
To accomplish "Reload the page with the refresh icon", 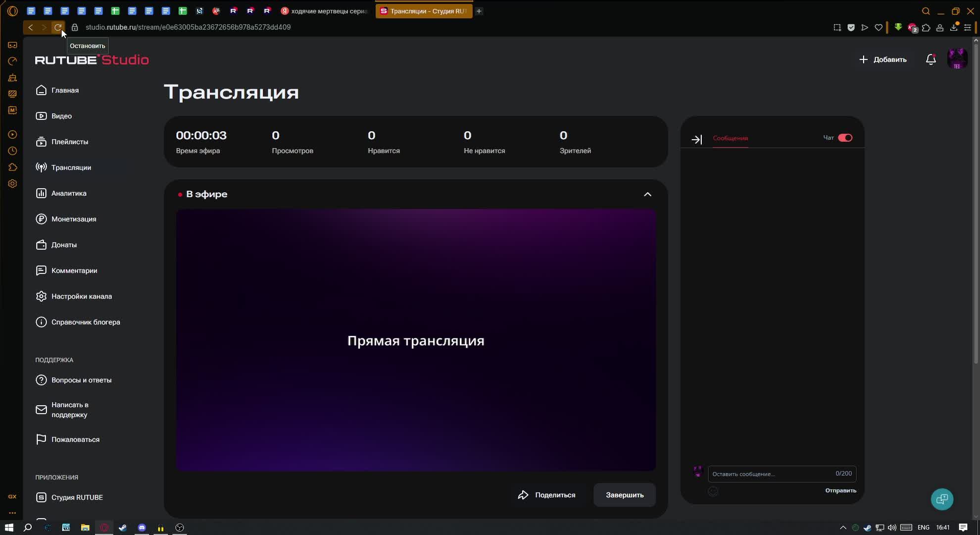I will pos(58,27).
